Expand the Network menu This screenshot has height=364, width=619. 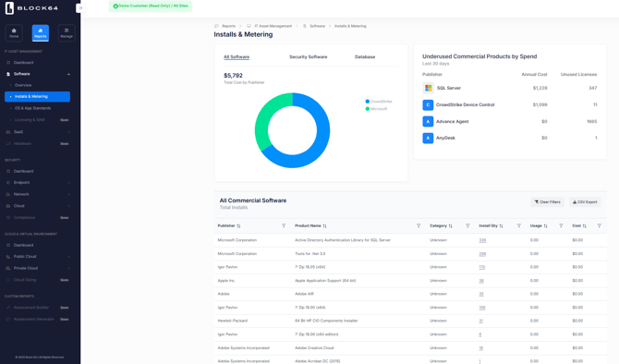[38, 194]
